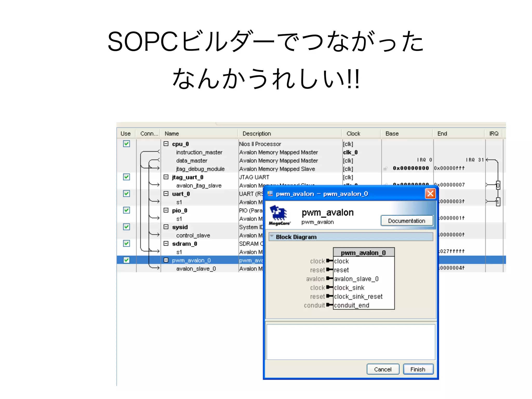Select the avalon_jtag_slave row
The height and width of the screenshot is (399, 532).
pyautogui.click(x=199, y=185)
